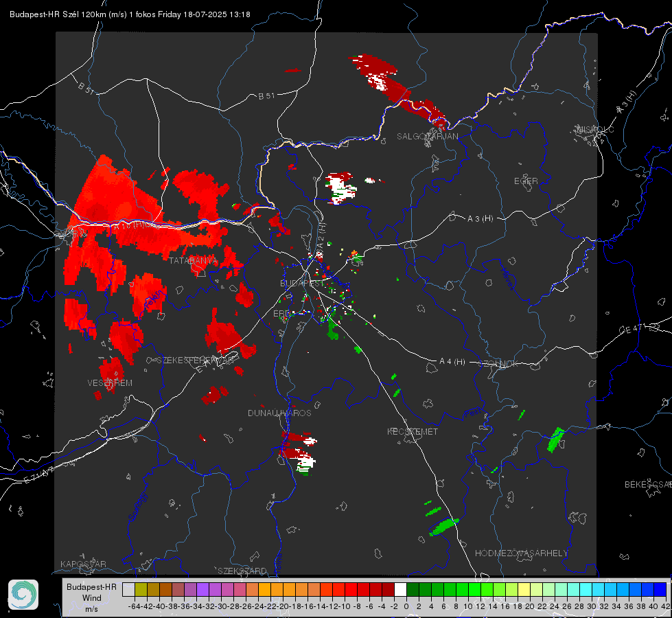Click the TATABANYA city label
672x618 pixels.
pyautogui.click(x=194, y=261)
